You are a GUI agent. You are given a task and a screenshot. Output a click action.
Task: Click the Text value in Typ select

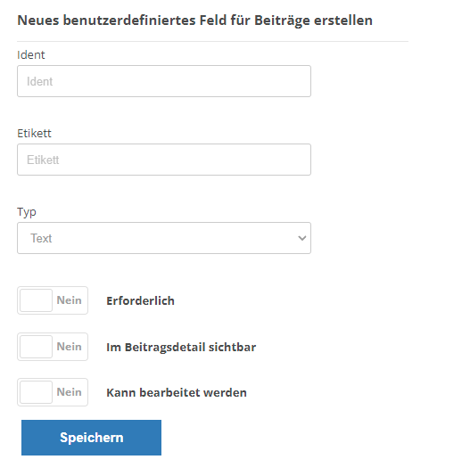tap(41, 238)
